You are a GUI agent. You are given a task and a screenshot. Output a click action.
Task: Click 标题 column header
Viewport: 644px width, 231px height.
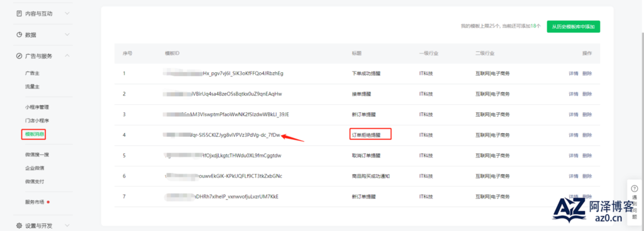tap(357, 53)
